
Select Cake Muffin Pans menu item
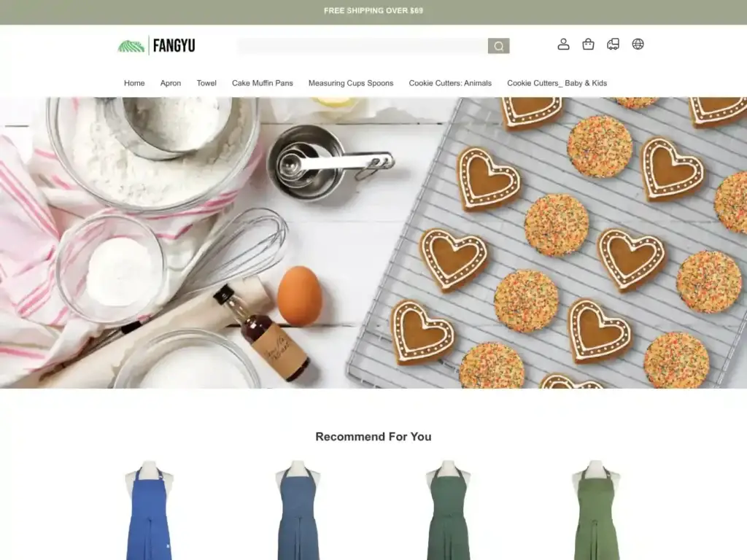coord(263,83)
